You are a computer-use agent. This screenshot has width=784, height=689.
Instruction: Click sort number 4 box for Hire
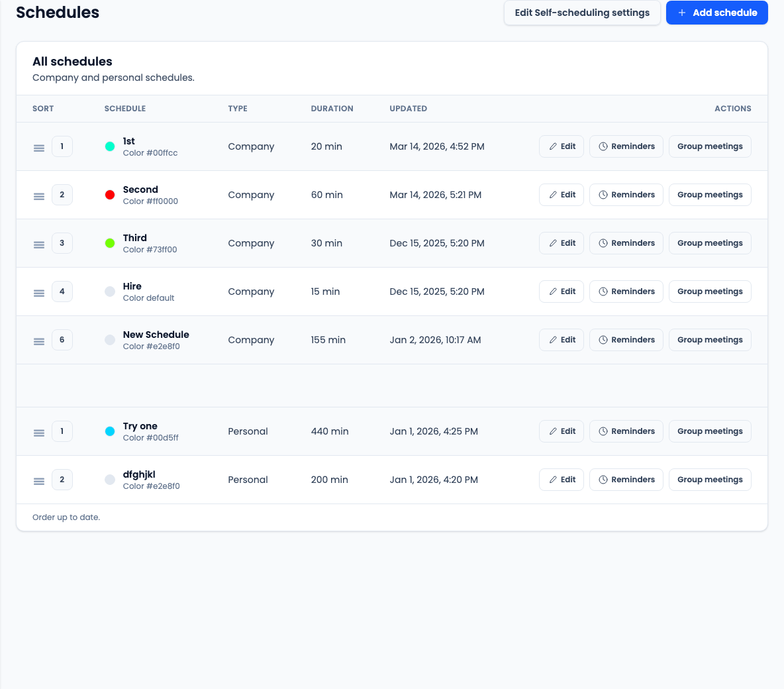pos(62,291)
